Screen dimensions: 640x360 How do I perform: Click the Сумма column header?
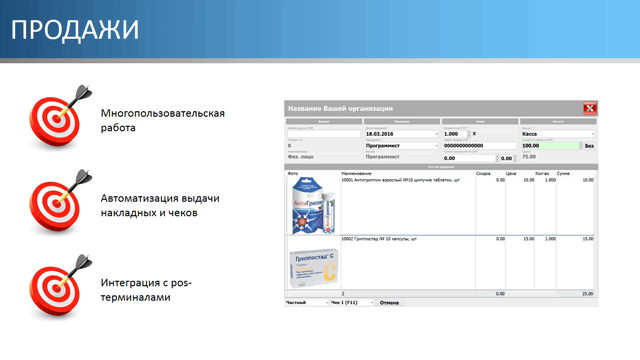[563, 173]
